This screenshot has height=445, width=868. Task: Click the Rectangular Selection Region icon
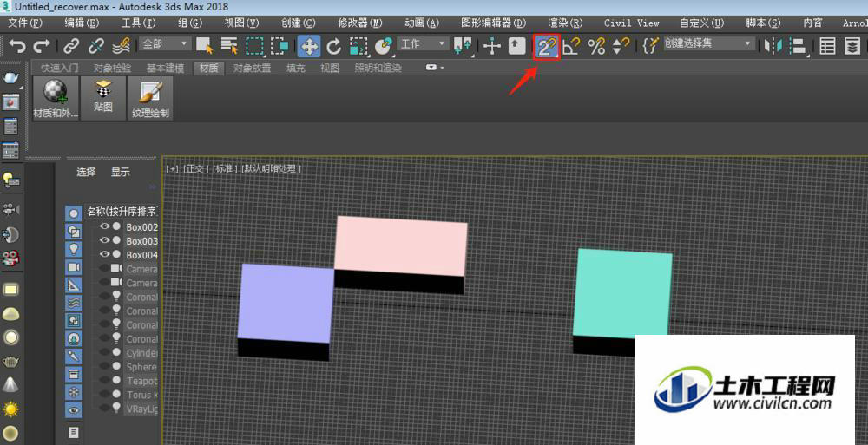[x=254, y=45]
